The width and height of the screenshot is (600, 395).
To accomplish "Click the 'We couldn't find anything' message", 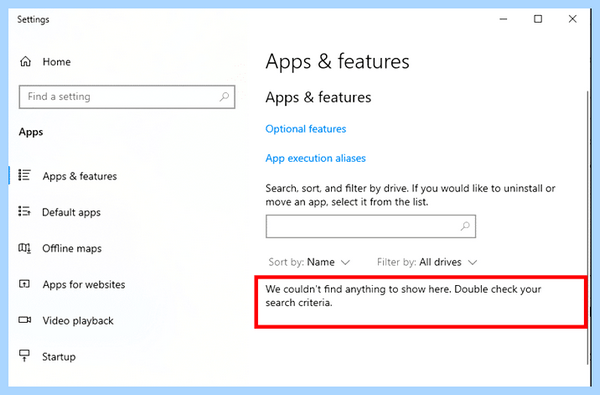I will coord(403,295).
